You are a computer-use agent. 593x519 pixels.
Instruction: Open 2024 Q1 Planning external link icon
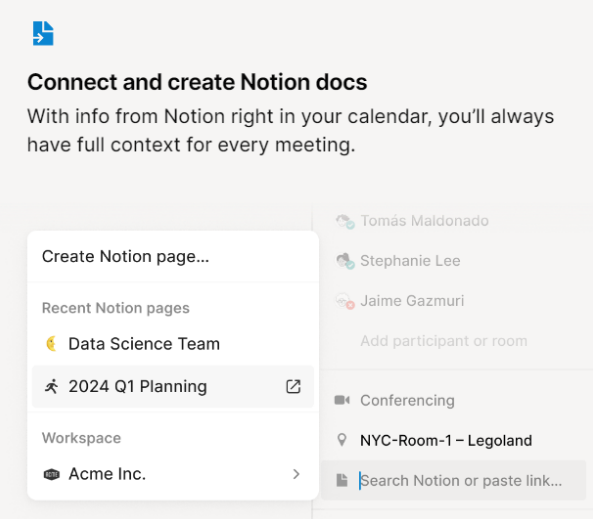[293, 387]
